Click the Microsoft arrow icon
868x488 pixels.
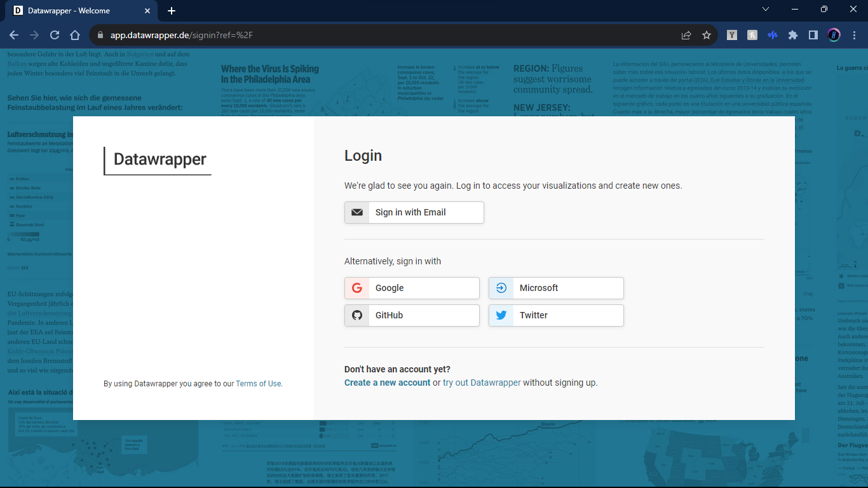tap(501, 288)
